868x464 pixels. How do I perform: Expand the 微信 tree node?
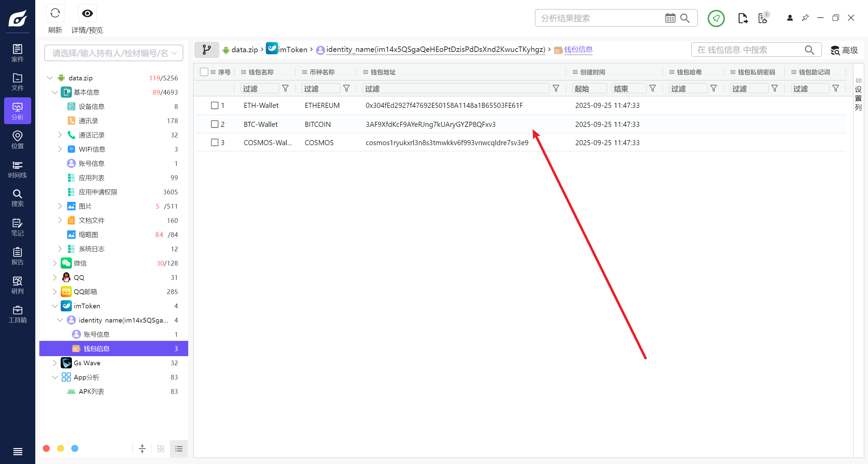point(55,263)
